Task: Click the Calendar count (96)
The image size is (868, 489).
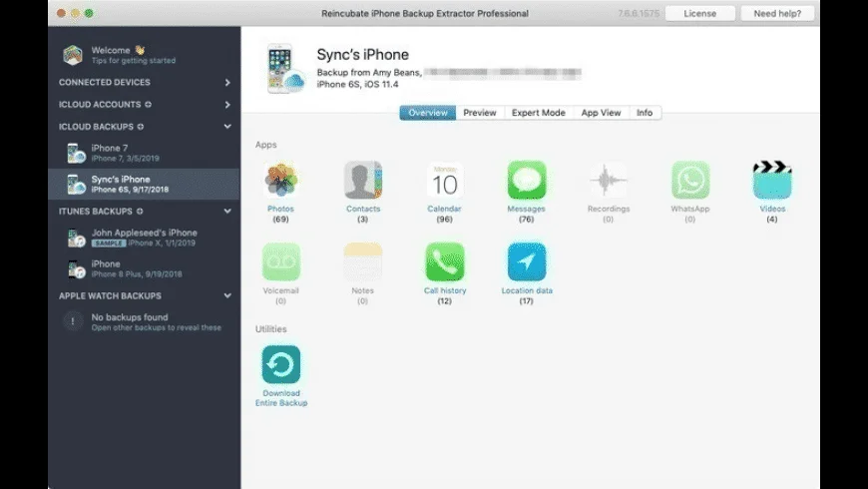Action: (x=445, y=220)
